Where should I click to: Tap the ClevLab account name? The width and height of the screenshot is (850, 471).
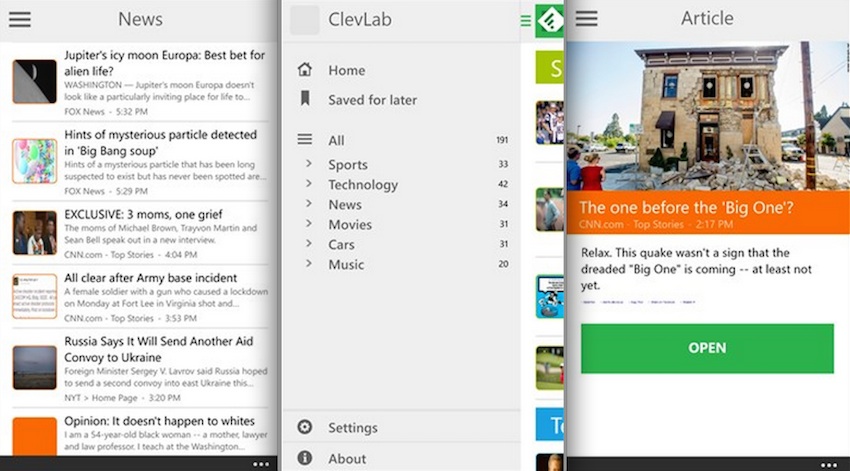pos(359,20)
